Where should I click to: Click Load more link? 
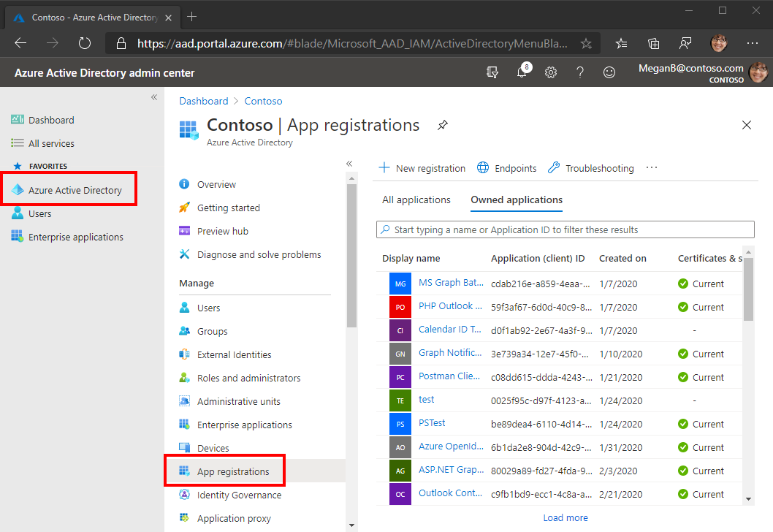point(566,517)
